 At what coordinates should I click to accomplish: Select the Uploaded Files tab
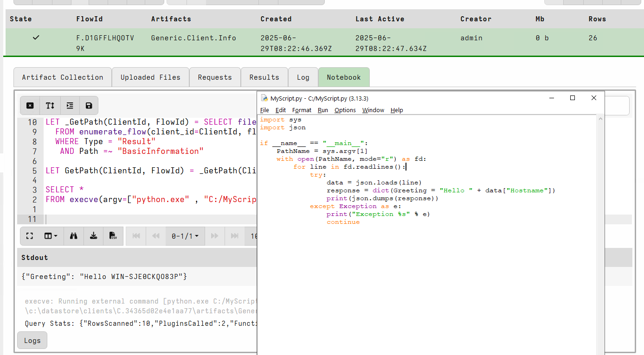[x=150, y=77]
